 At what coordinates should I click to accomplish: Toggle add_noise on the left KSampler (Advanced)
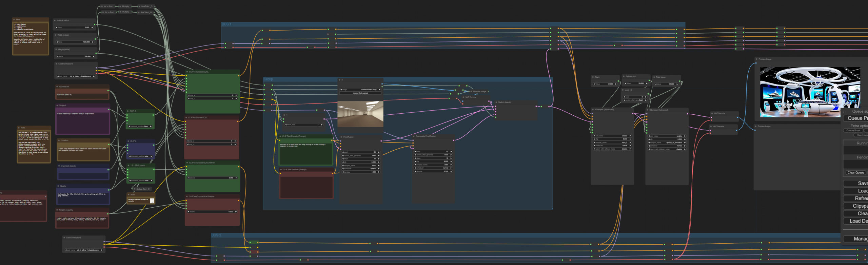click(x=612, y=136)
